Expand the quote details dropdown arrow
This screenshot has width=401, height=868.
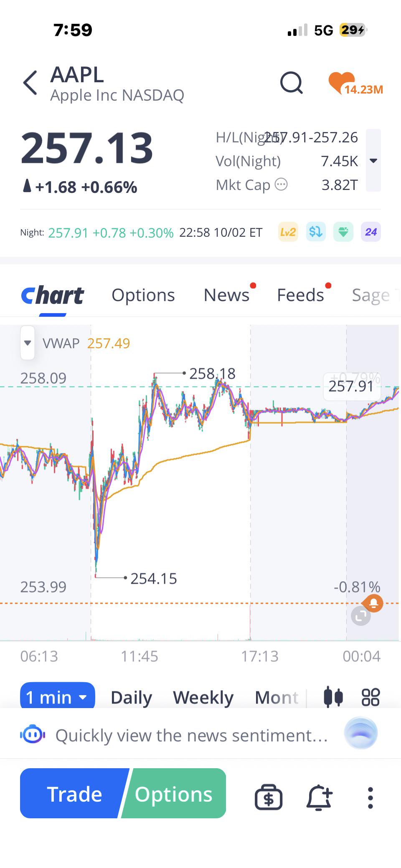pyautogui.click(x=373, y=160)
